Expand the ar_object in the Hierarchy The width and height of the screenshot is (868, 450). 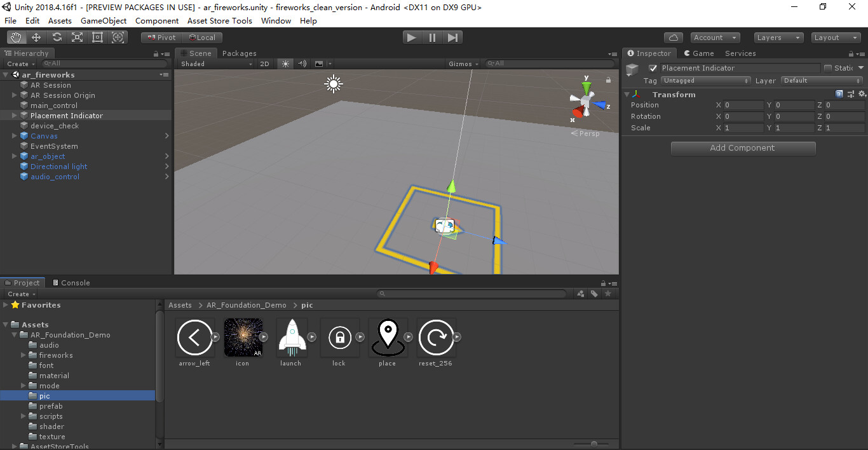pos(14,156)
